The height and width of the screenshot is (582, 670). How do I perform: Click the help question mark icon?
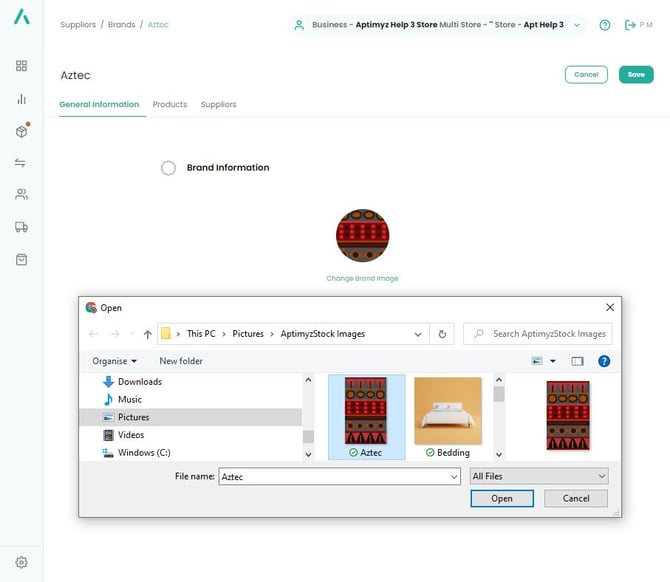tap(605, 25)
